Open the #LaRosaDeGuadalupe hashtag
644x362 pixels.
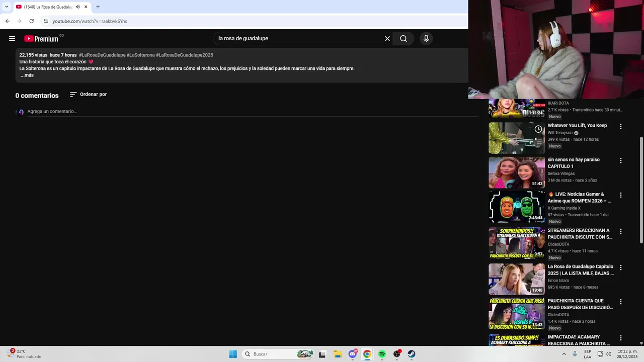(x=102, y=55)
